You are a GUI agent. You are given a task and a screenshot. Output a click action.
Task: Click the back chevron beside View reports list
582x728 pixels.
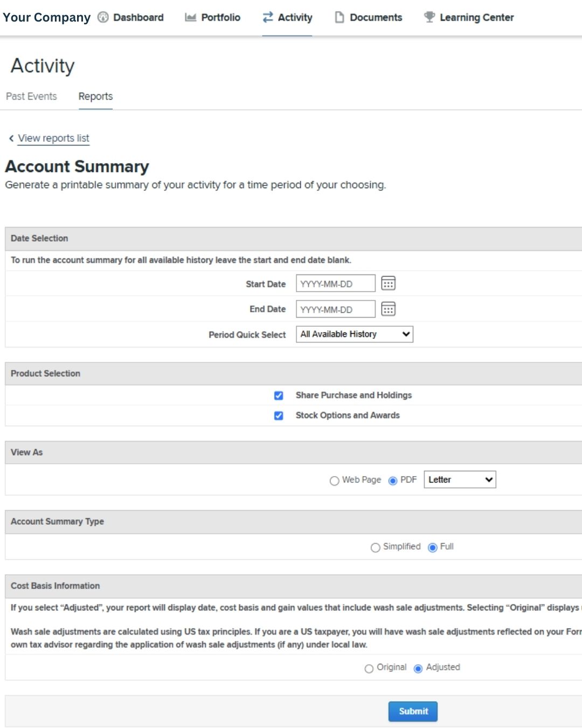[11, 139]
